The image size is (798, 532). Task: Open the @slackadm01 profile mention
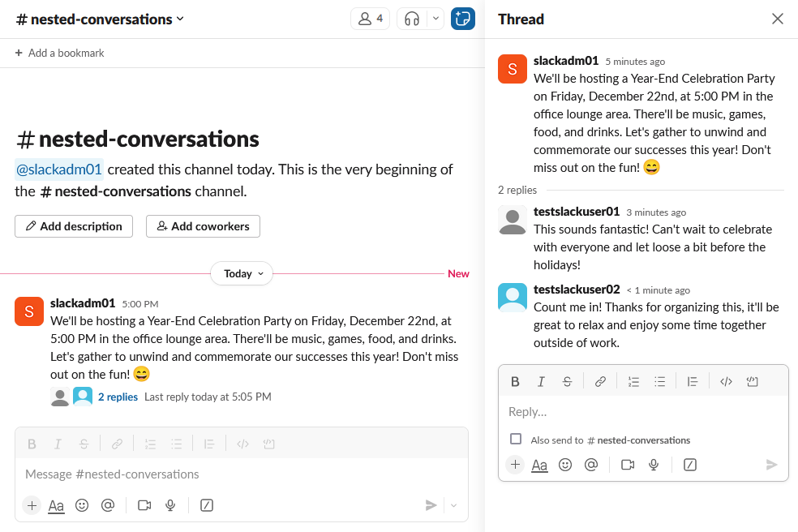tap(58, 169)
